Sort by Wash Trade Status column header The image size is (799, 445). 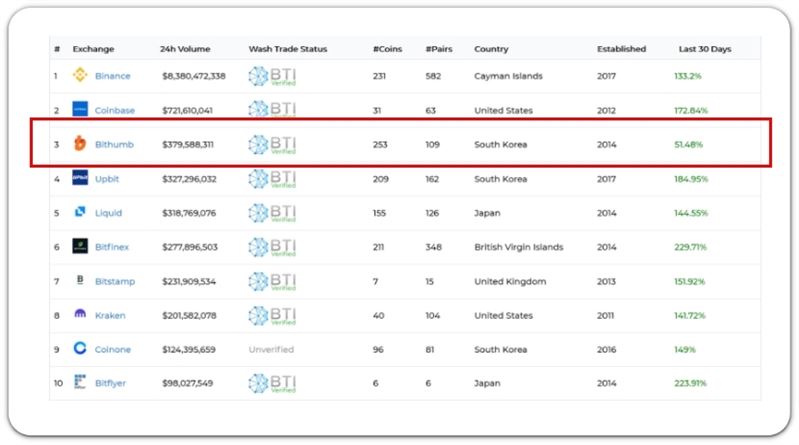point(288,49)
